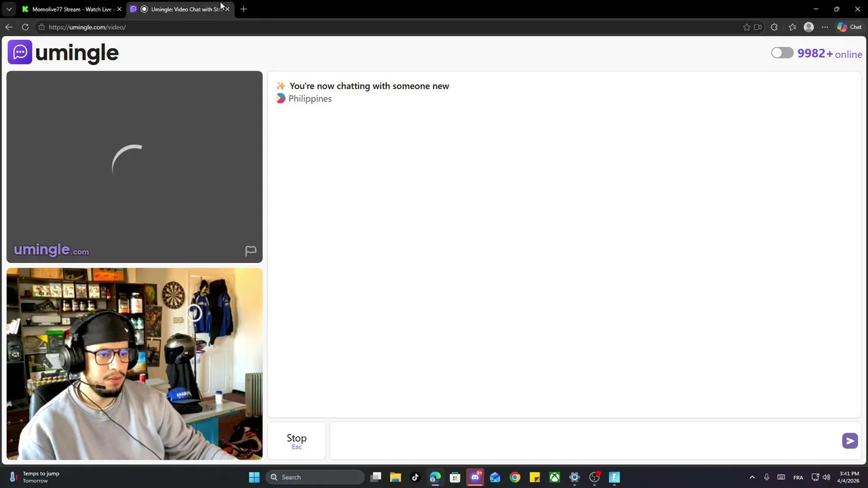Launch File Explorer from taskbar
This screenshot has width=868, height=488.
click(x=395, y=477)
